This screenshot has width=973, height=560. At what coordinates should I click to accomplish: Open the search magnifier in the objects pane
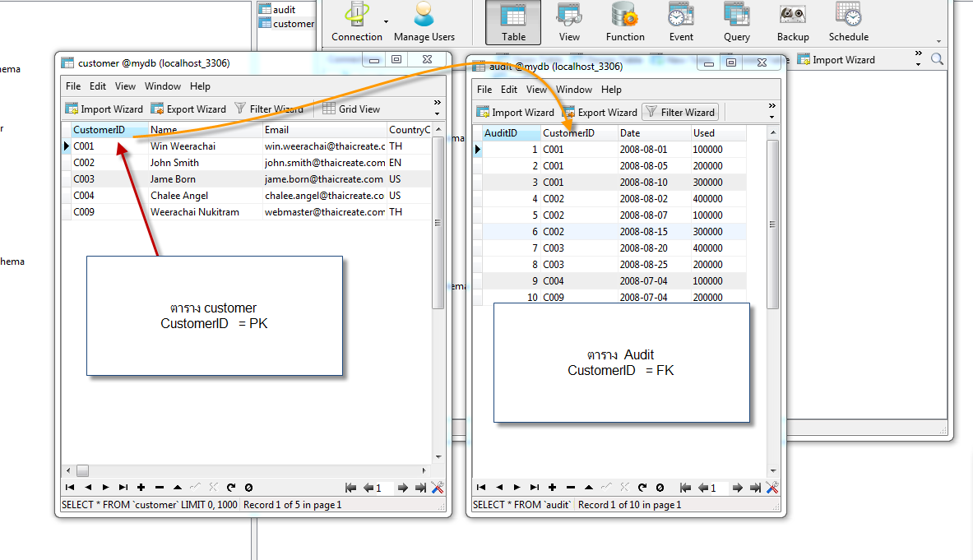pyautogui.click(x=937, y=59)
